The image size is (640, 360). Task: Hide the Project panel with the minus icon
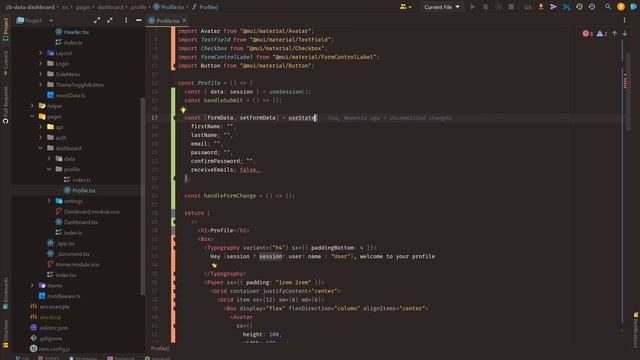[x=139, y=20]
